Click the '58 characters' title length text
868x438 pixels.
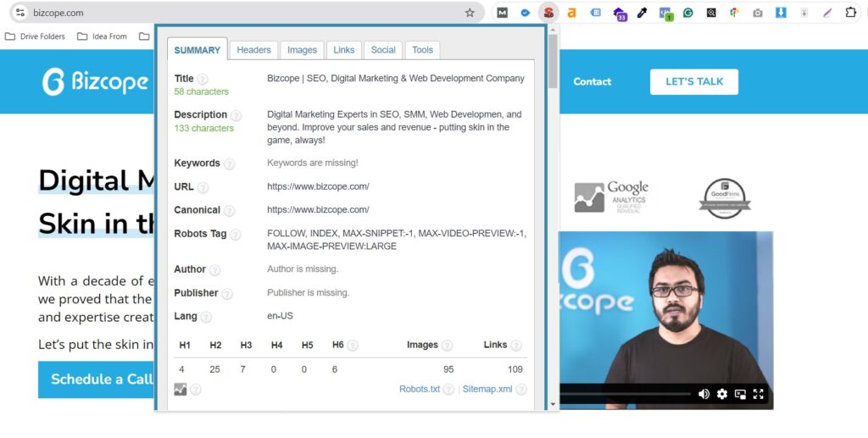[x=202, y=91]
